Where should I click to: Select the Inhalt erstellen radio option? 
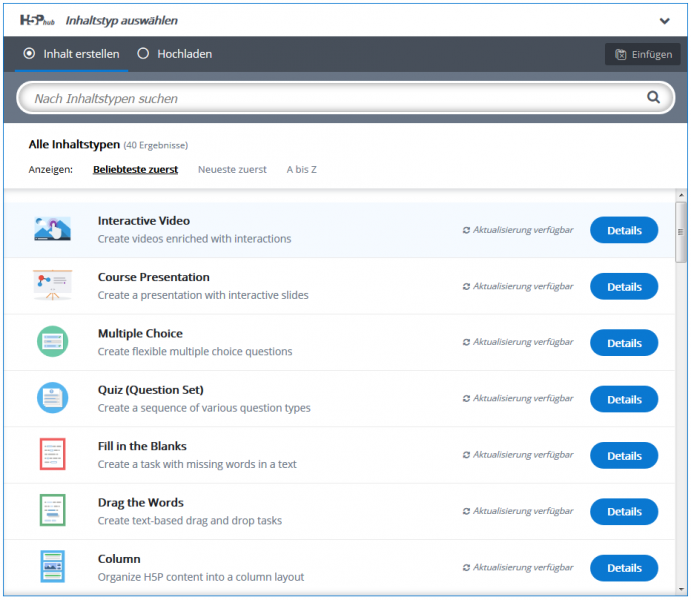(x=71, y=54)
